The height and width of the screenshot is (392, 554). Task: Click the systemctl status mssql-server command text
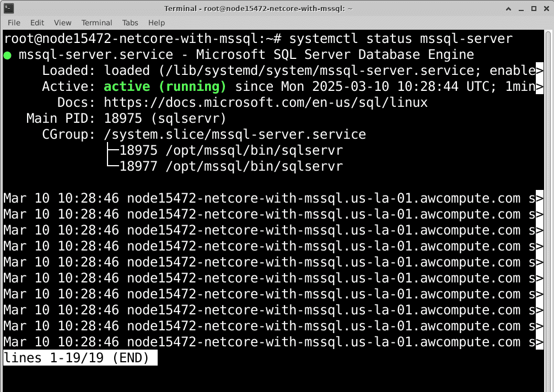[x=400, y=39]
